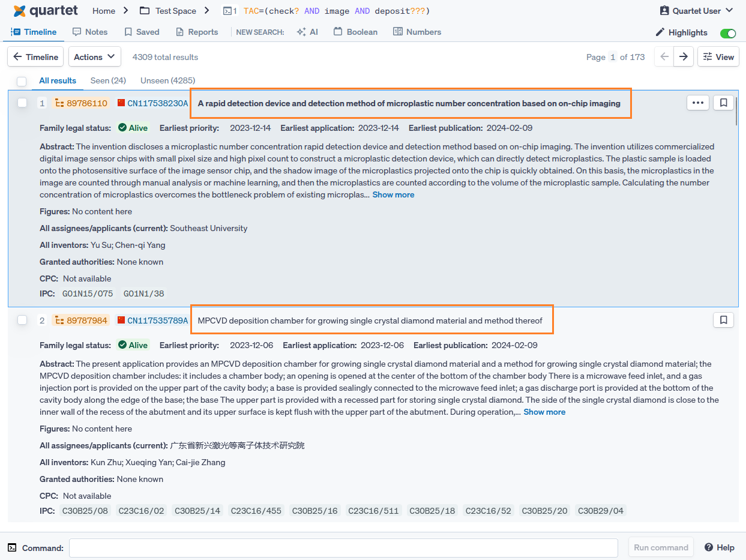Bookmark the first result with save icon
Viewport: 746px width, 560px height.
click(723, 103)
